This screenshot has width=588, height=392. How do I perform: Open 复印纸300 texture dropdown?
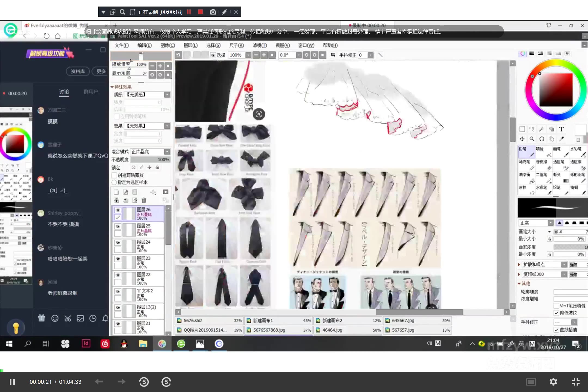(564, 274)
